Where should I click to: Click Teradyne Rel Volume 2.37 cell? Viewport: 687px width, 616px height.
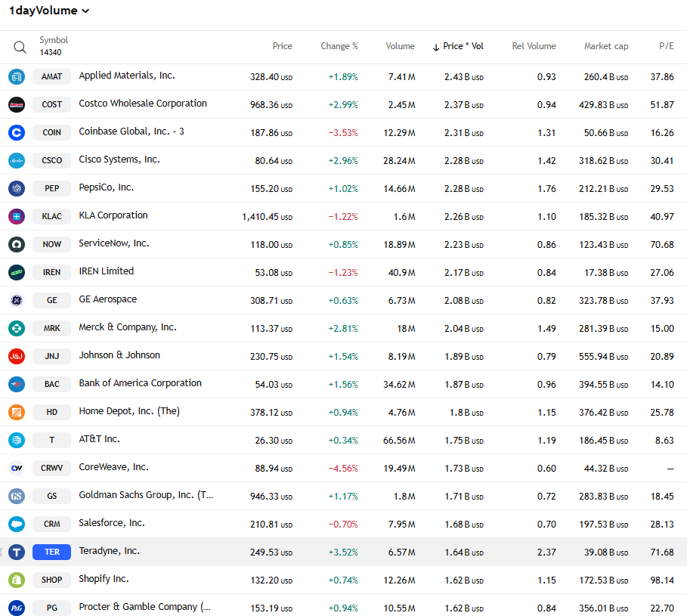click(x=546, y=553)
